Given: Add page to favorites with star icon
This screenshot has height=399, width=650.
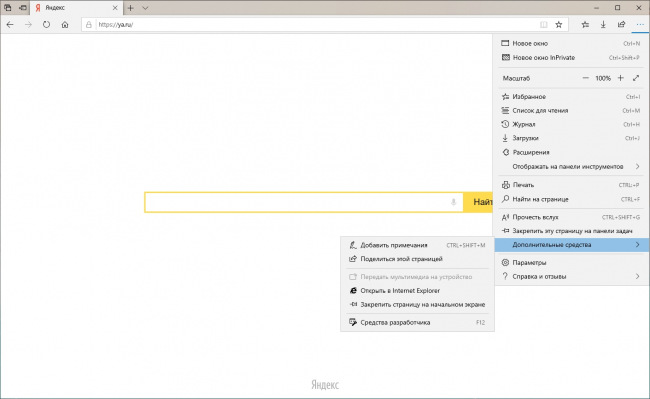Looking at the screenshot, I should (559, 25).
